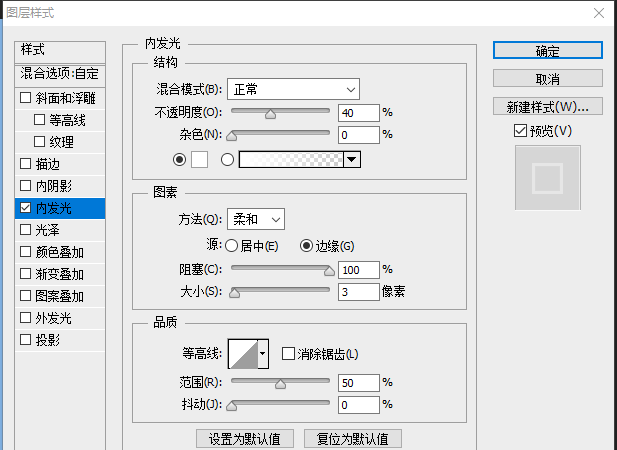Open the 方法 dropdown showing 柔和
Screen dimensions: 617x450
(256, 219)
